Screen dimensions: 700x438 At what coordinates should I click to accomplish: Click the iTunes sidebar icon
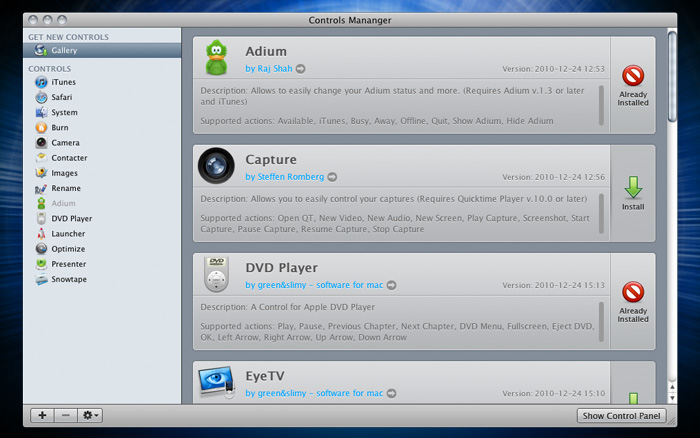(x=41, y=82)
